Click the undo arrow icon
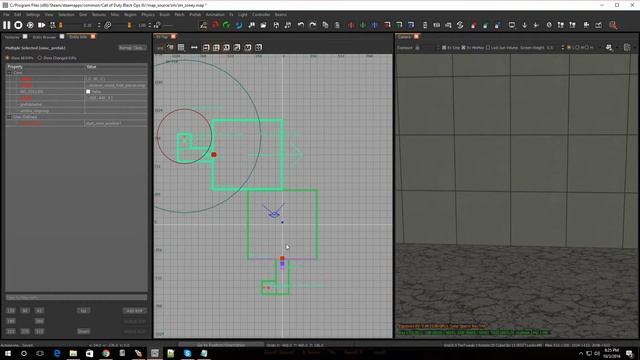Image resolution: width=640 pixels, height=360 pixels. click(301, 25)
